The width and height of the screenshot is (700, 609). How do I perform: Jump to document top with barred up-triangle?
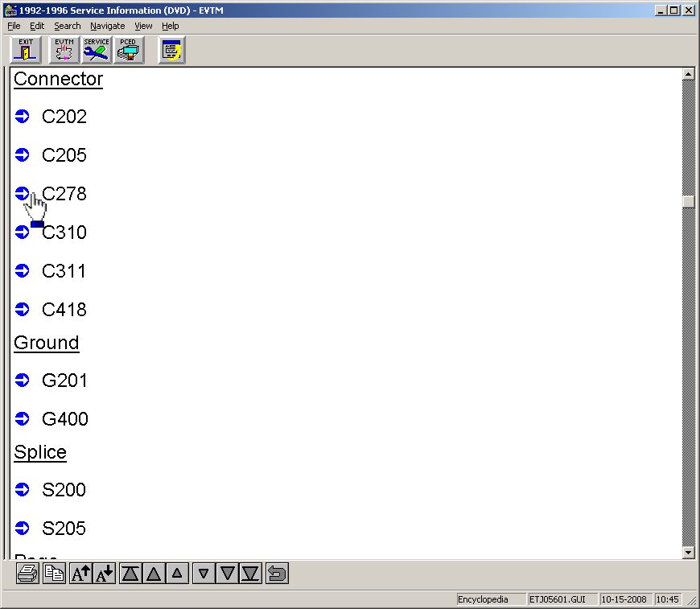coord(130,573)
